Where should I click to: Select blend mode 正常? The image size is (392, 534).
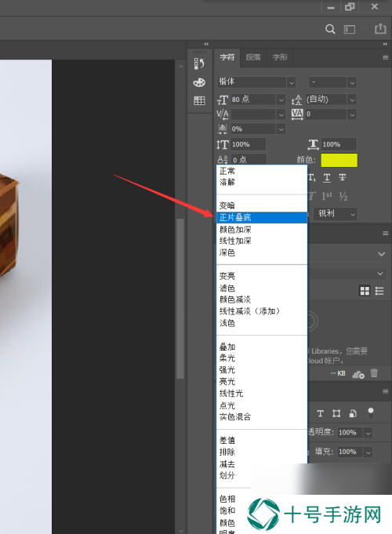point(262,171)
